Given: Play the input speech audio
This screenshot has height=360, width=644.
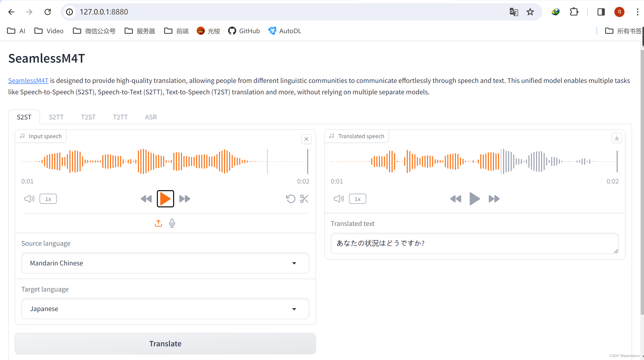Looking at the screenshot, I should pyautogui.click(x=165, y=199).
